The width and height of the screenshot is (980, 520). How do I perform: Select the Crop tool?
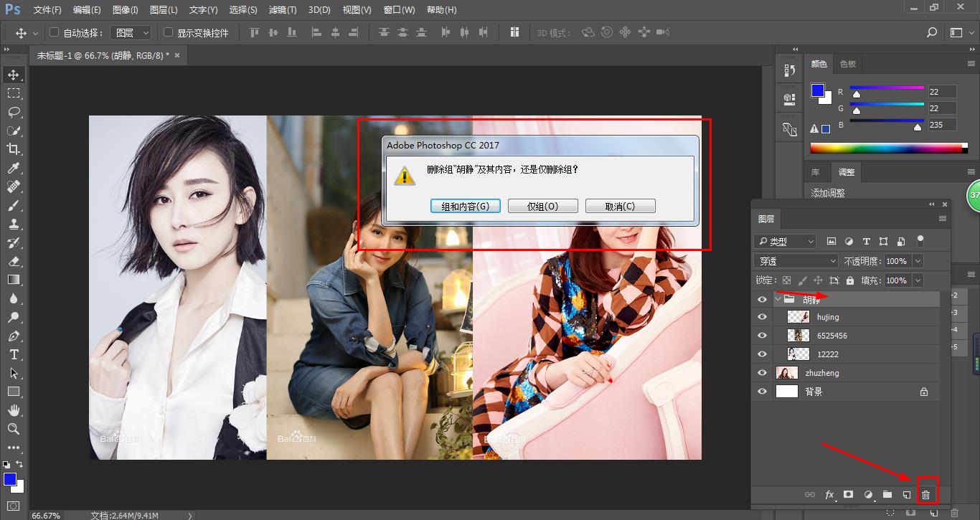[x=14, y=149]
